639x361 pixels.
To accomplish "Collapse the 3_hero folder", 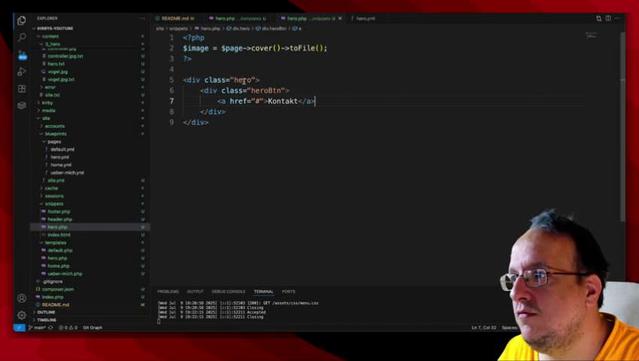I will coord(53,44).
